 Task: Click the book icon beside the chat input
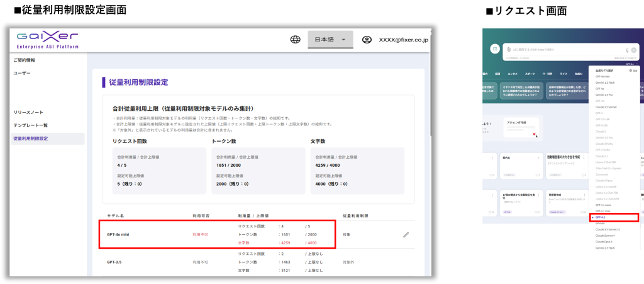coord(495,49)
